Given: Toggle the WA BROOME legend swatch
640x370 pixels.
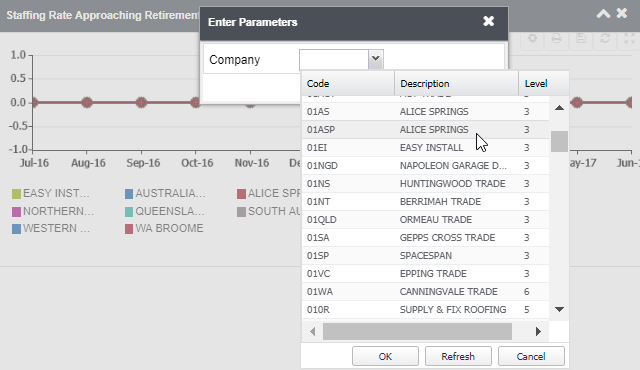Looking at the screenshot, I should point(129,229).
